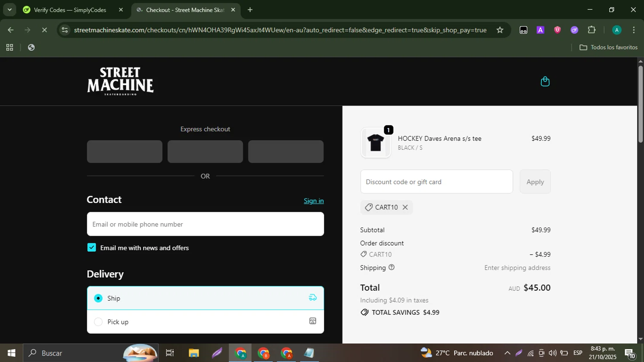
Task: Show hidden system tray icons
Action: pyautogui.click(x=507, y=353)
